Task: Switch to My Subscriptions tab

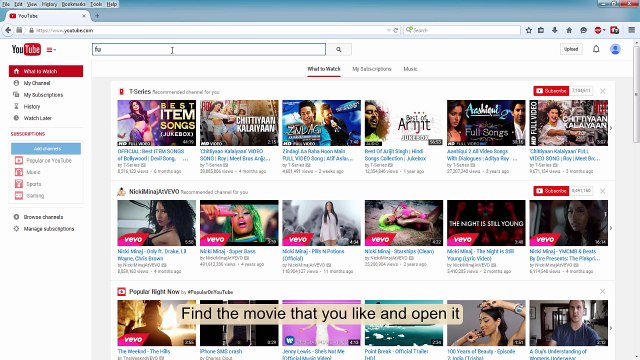Action: click(372, 69)
